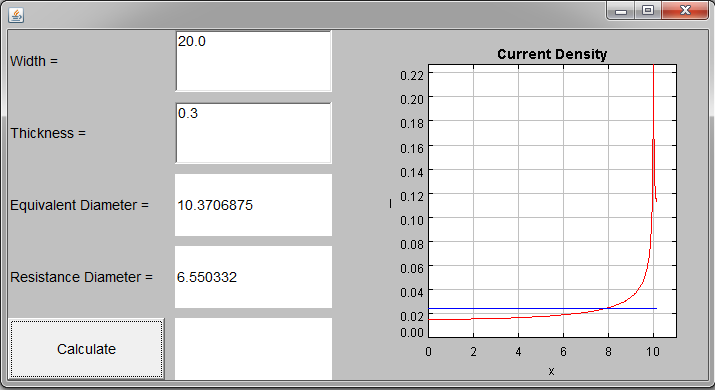
Task: Click the 'x' axis title below chart
Action: click(x=551, y=371)
